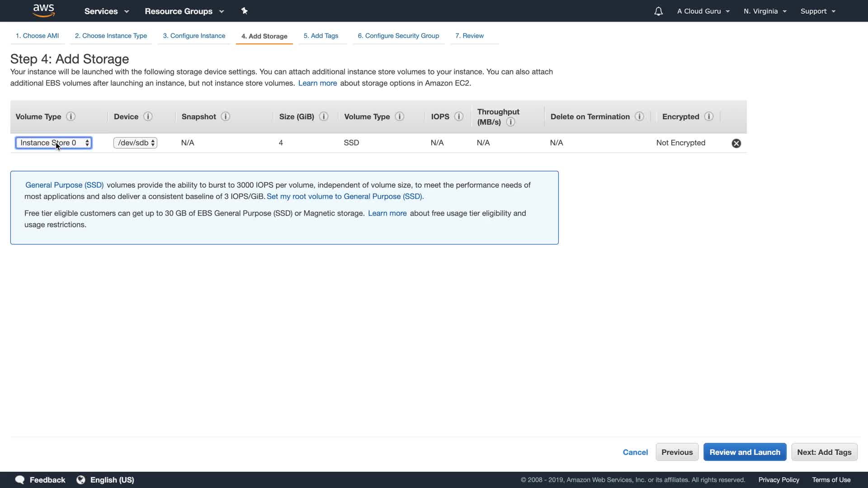
Task: Click info icon next to Device
Action: pyautogui.click(x=148, y=117)
